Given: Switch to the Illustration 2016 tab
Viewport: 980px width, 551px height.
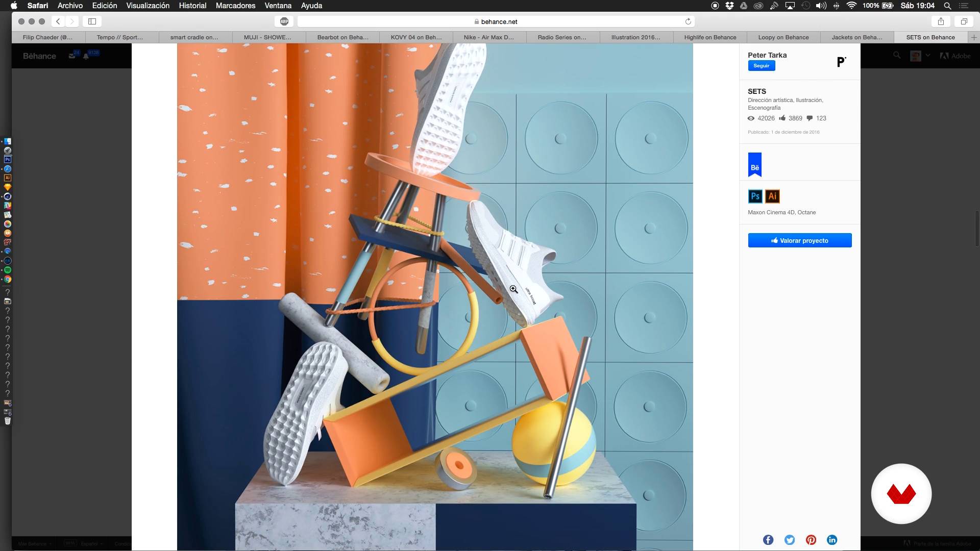Looking at the screenshot, I should (x=635, y=37).
